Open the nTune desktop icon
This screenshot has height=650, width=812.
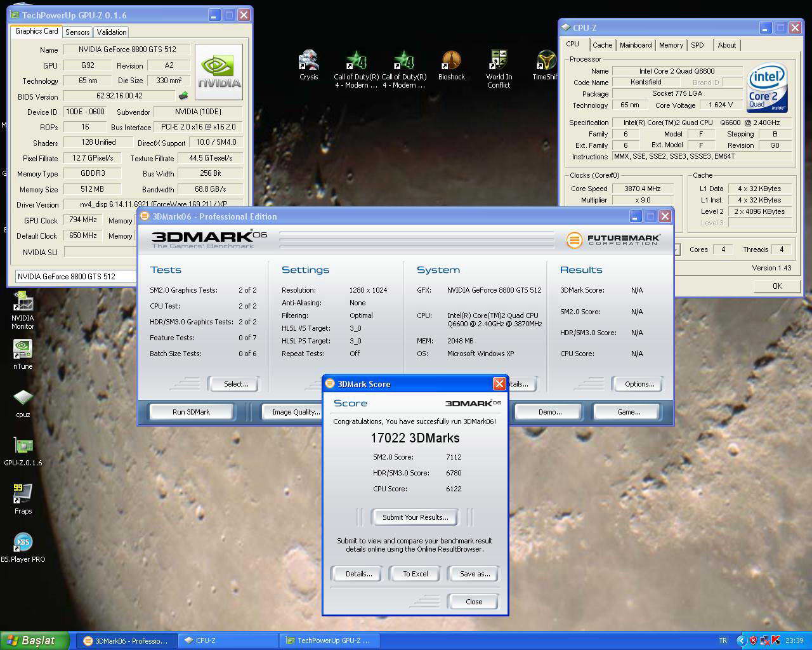(23, 354)
